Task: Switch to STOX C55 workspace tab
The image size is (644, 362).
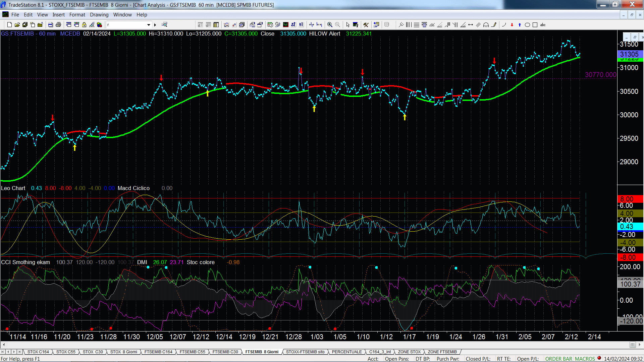Action: [66, 352]
